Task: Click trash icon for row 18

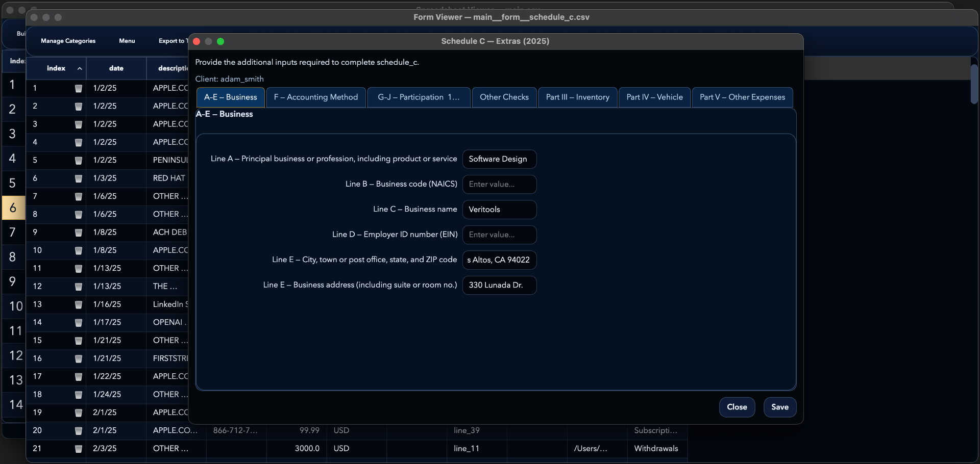Action: (x=79, y=395)
